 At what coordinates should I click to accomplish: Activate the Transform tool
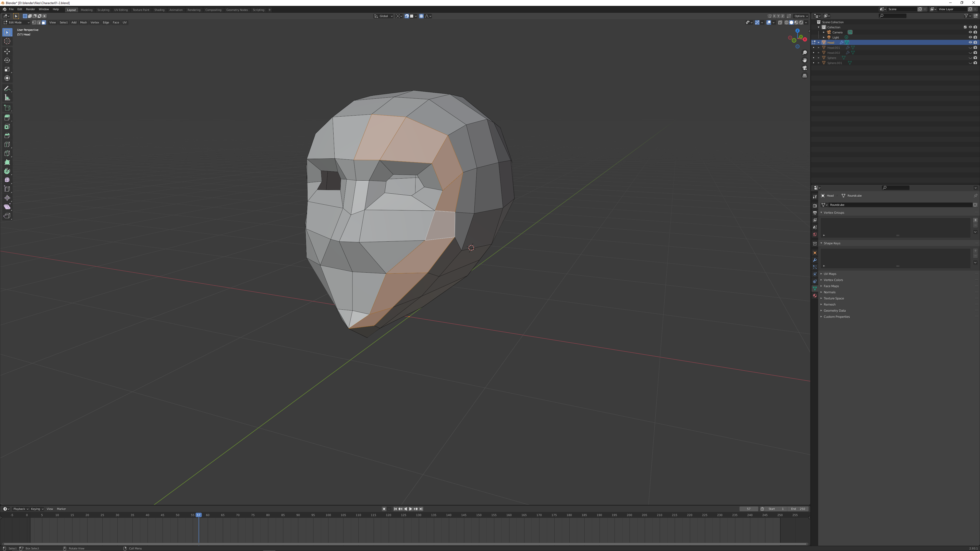[7, 78]
